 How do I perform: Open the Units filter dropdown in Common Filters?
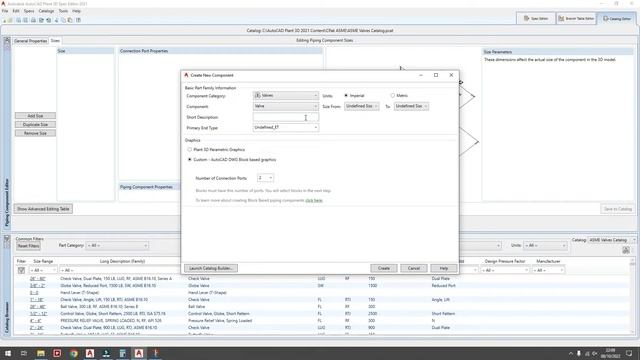click(x=545, y=246)
